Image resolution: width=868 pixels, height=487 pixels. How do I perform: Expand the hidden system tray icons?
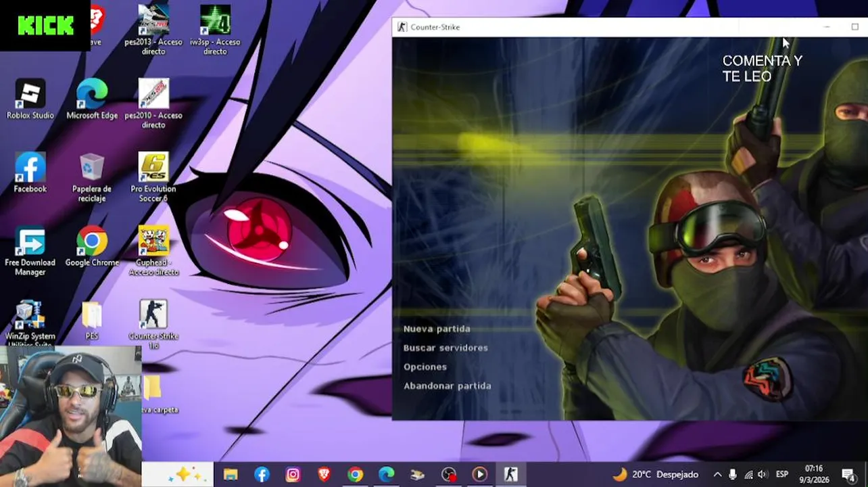click(x=717, y=475)
